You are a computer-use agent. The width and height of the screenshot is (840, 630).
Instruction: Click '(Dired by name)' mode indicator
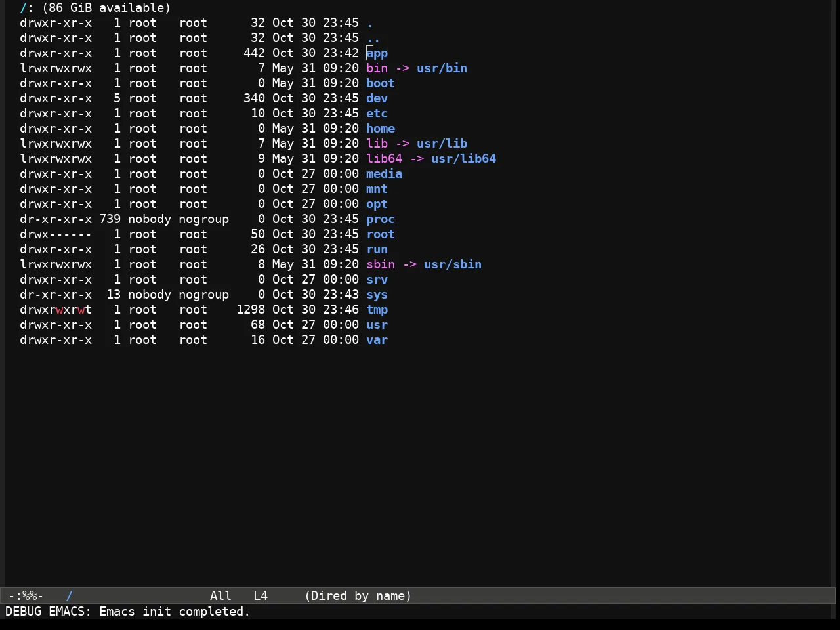point(358,596)
